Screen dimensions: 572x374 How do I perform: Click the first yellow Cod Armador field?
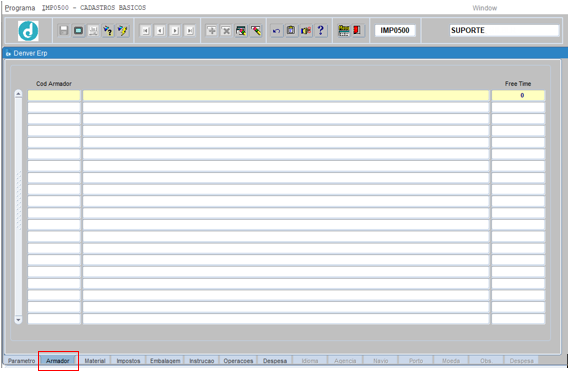click(54, 96)
